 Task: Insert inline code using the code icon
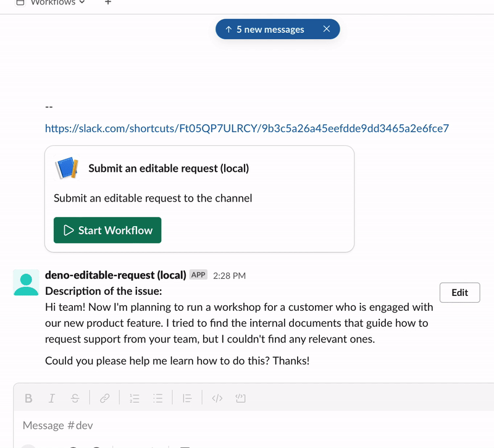pyautogui.click(x=217, y=398)
